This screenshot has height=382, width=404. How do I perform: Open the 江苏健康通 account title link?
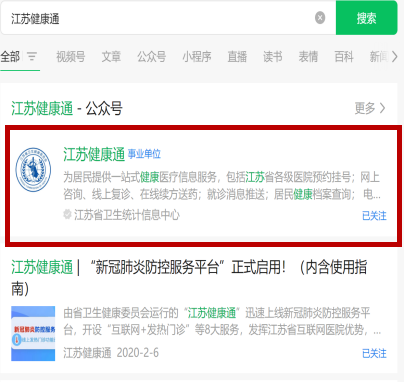click(94, 154)
